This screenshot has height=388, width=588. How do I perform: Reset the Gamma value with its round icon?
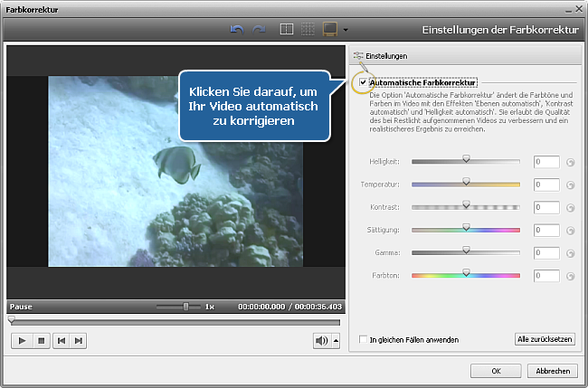tap(570, 253)
